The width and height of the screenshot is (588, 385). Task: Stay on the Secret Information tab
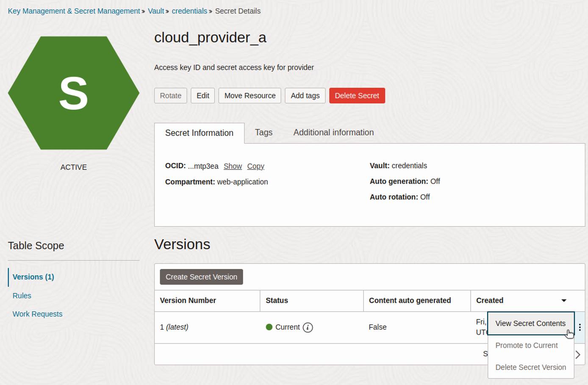(x=199, y=133)
